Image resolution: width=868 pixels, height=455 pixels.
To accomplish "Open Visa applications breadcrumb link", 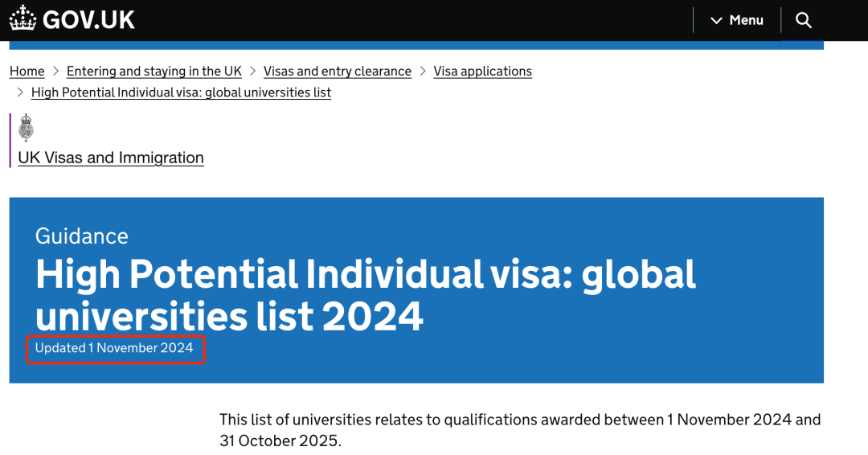I will click(482, 72).
